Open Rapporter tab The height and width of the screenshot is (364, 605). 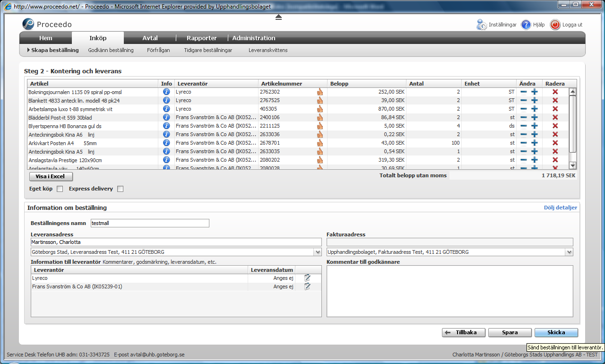202,38
